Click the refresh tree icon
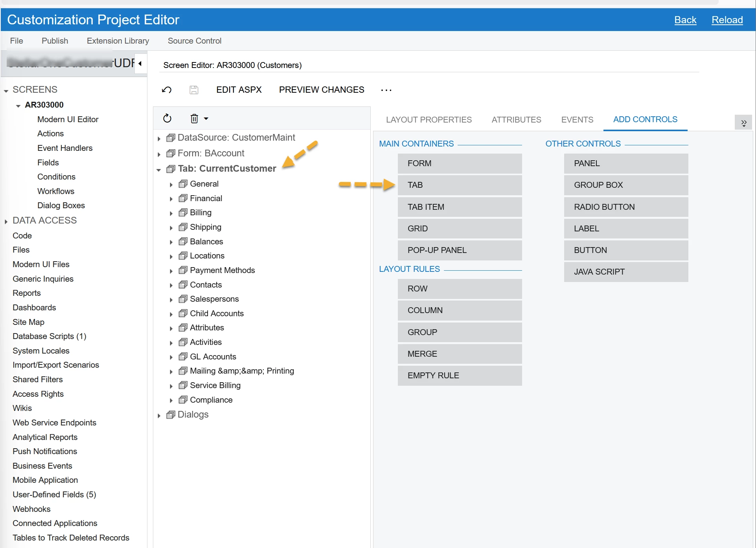 (167, 118)
